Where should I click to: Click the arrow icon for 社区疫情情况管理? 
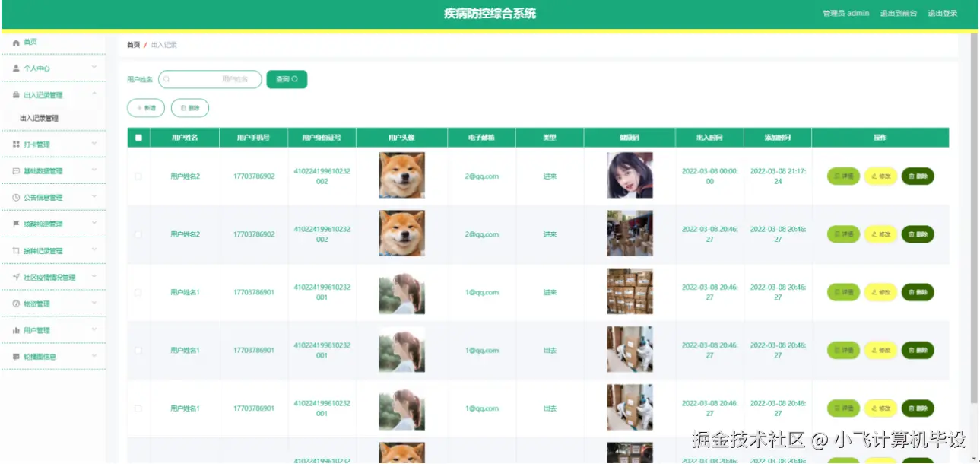pyautogui.click(x=16, y=278)
